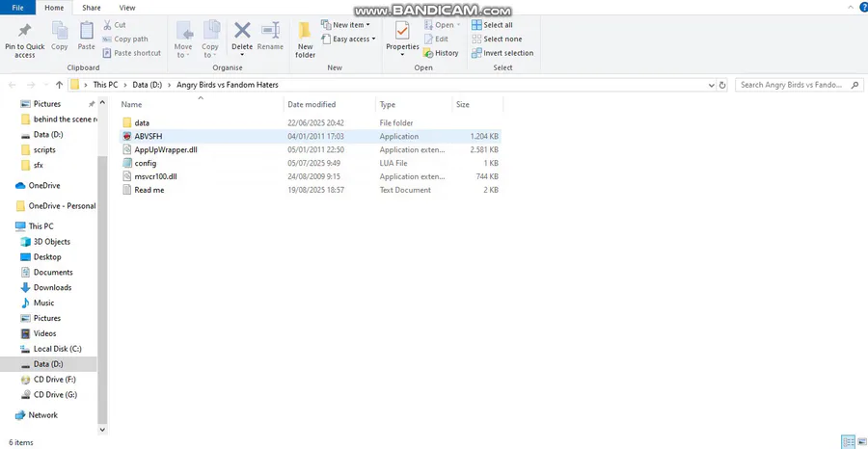Click the Properties checkmark icon

(x=402, y=31)
